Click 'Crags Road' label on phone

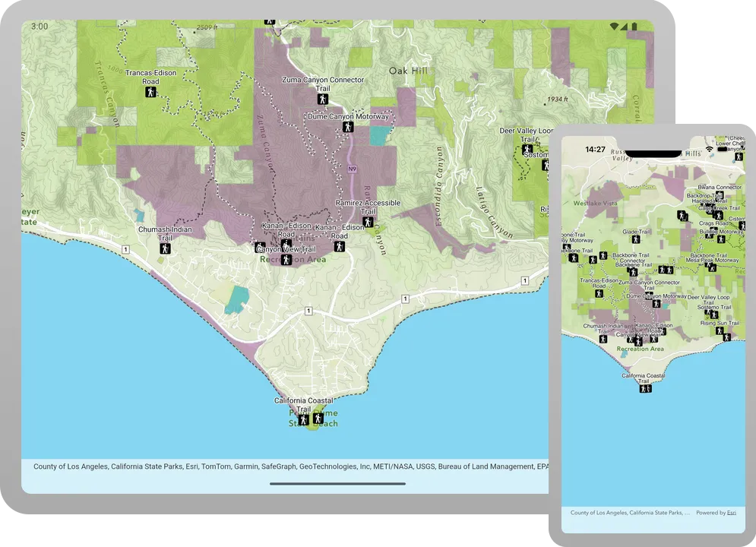point(714,223)
